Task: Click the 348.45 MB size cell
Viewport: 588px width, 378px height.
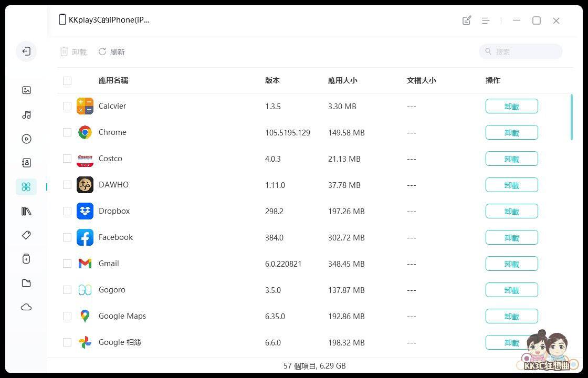Action: [x=346, y=264]
